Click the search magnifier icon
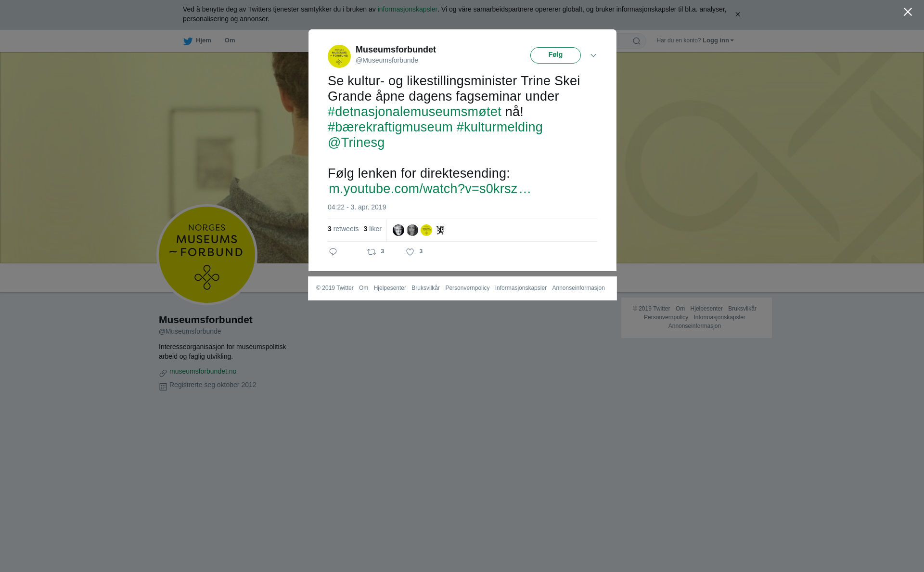Viewport: 924px width, 572px height. coord(637,41)
